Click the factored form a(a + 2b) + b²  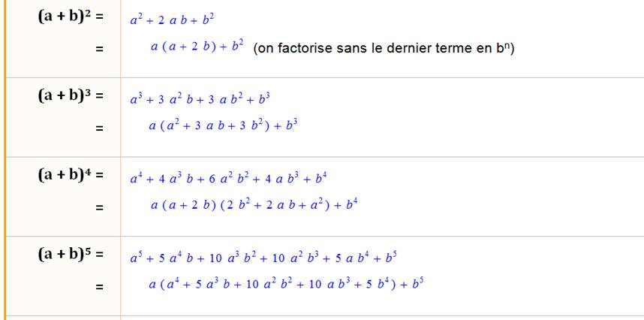pos(197,47)
